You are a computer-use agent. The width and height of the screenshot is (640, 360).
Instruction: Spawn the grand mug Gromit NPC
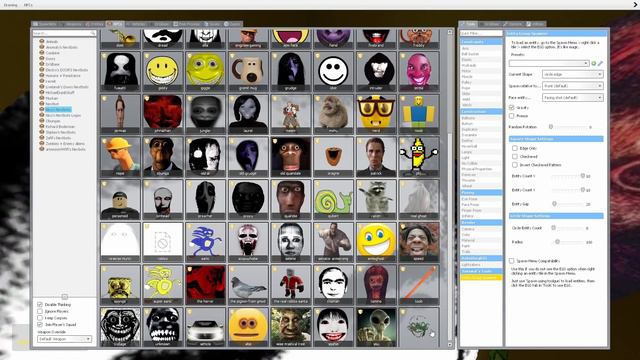[248, 71]
